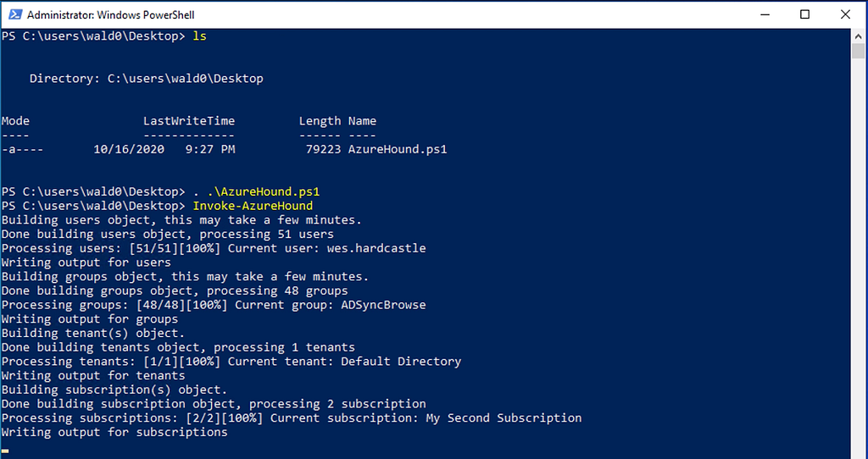Click the 'ls' command on first line
This screenshot has width=868, height=459.
click(199, 36)
